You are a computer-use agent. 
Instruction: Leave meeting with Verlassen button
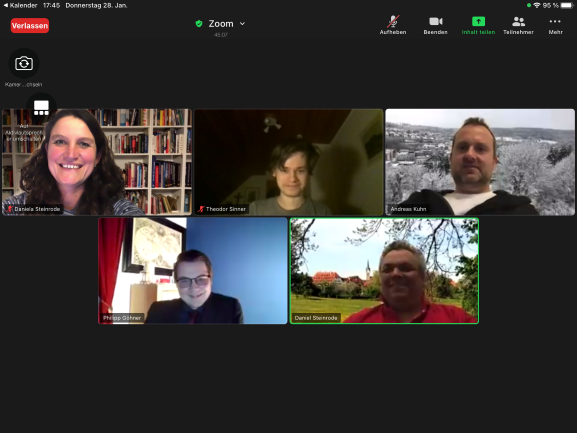coord(30,26)
